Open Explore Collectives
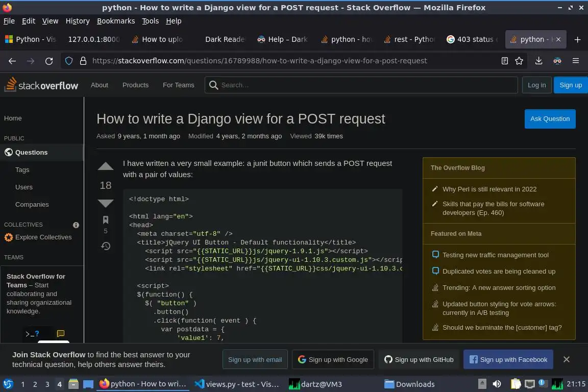The height and width of the screenshot is (392, 588). [38, 237]
